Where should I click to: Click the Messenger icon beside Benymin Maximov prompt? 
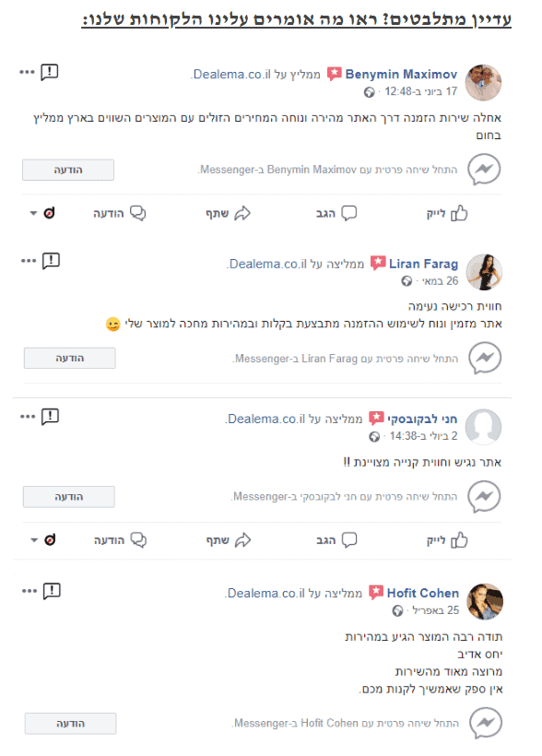click(x=484, y=170)
